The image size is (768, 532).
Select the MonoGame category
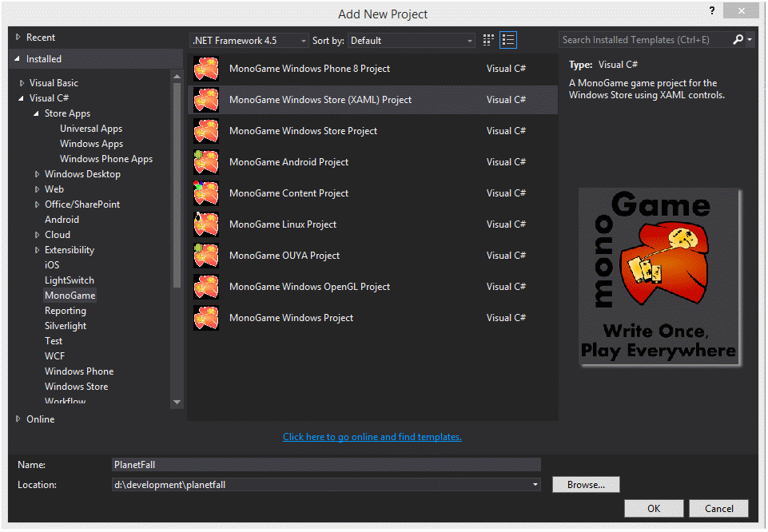(x=70, y=296)
